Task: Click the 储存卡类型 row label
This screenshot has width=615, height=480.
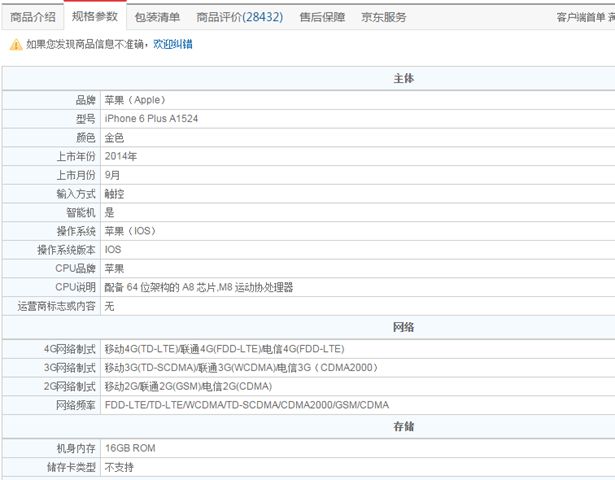Action: (71, 467)
